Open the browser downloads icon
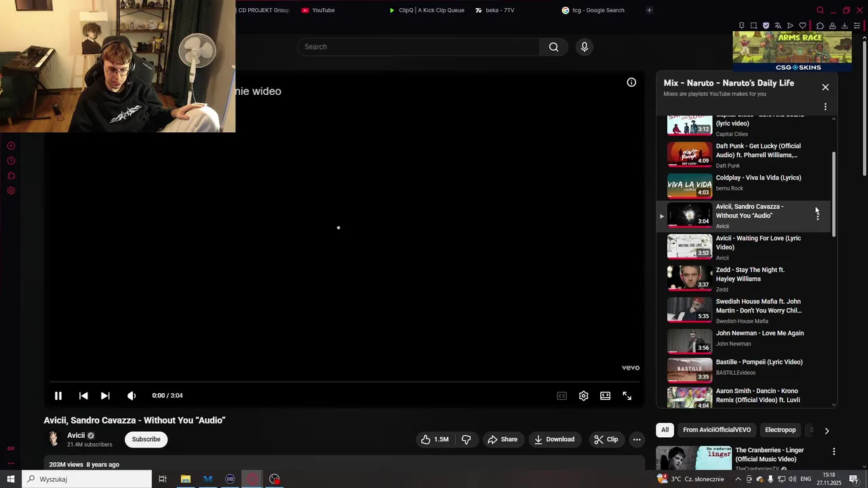Image resolution: width=868 pixels, height=488 pixels. (844, 26)
